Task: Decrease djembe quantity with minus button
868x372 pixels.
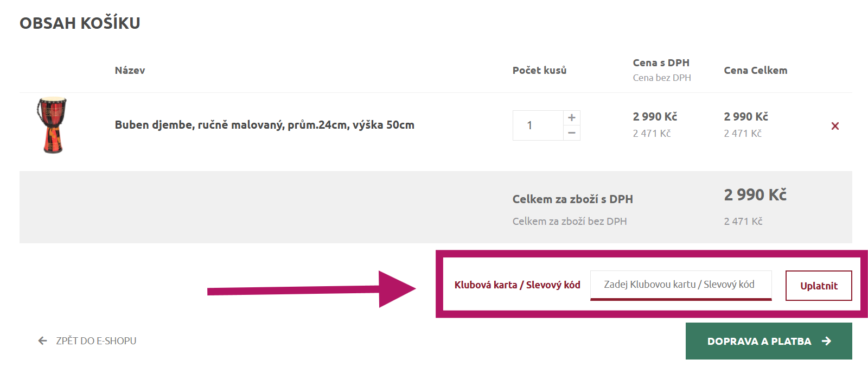Action: pyautogui.click(x=571, y=133)
